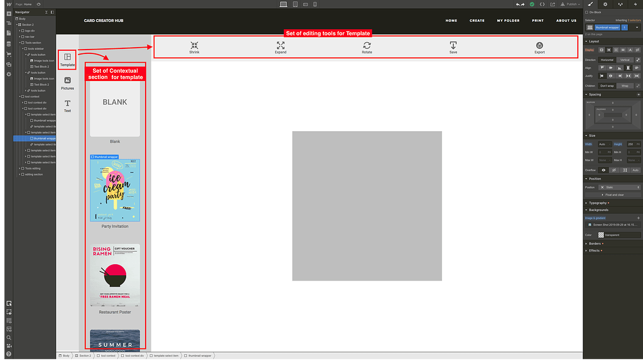Open the Style panel paintbrush icon
Screen dimensions: 643x364
[x=590, y=4]
